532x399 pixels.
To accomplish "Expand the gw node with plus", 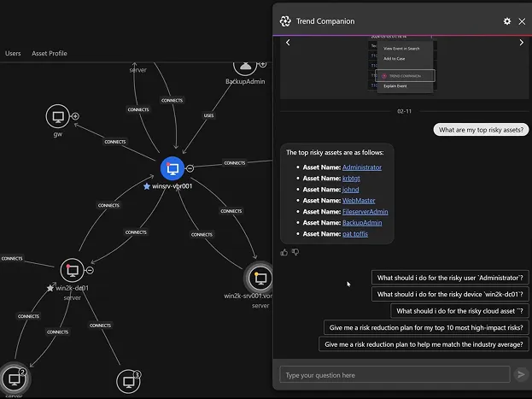I will 75,116.
